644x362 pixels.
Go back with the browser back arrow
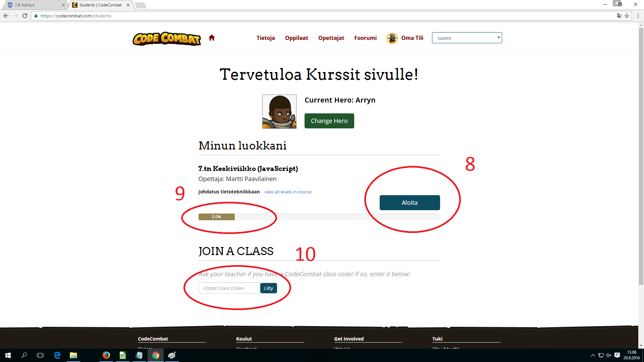pyautogui.click(x=6, y=16)
